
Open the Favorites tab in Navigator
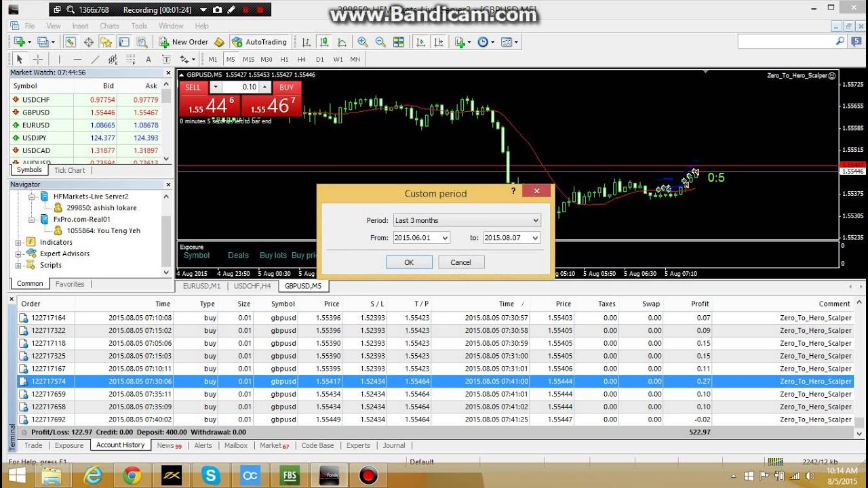coord(70,284)
